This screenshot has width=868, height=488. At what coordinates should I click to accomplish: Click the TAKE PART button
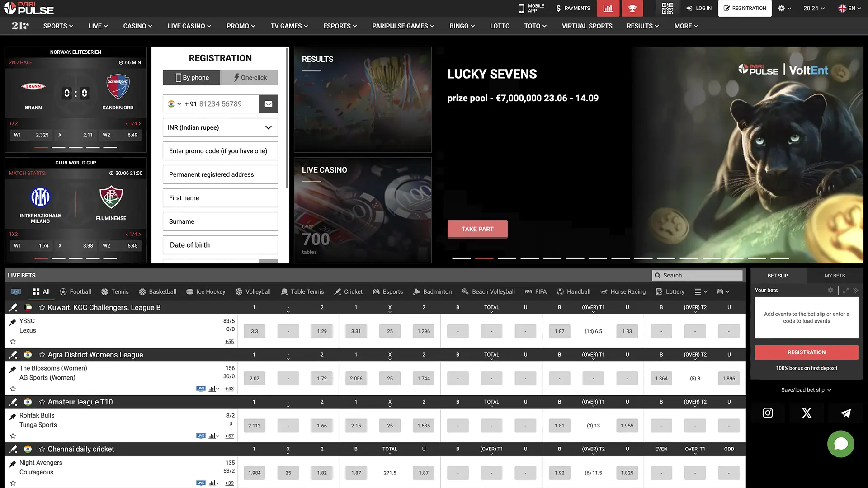point(477,229)
